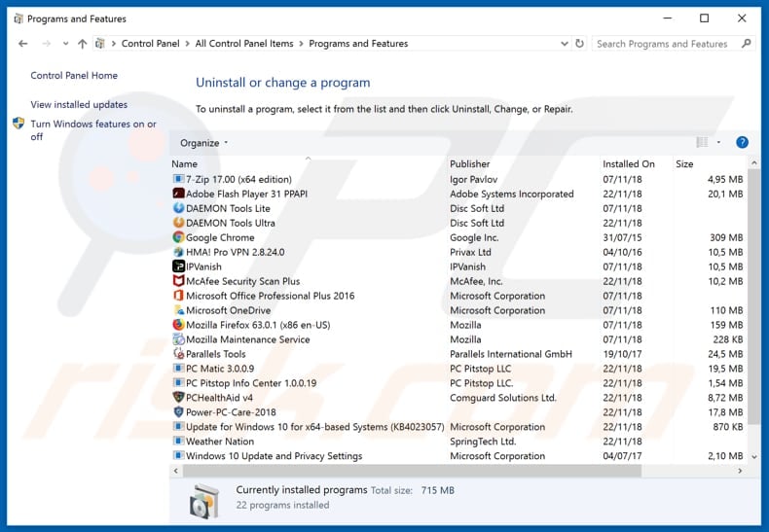Open Control Panel Home link
The width and height of the screenshot is (769, 532).
click(74, 76)
